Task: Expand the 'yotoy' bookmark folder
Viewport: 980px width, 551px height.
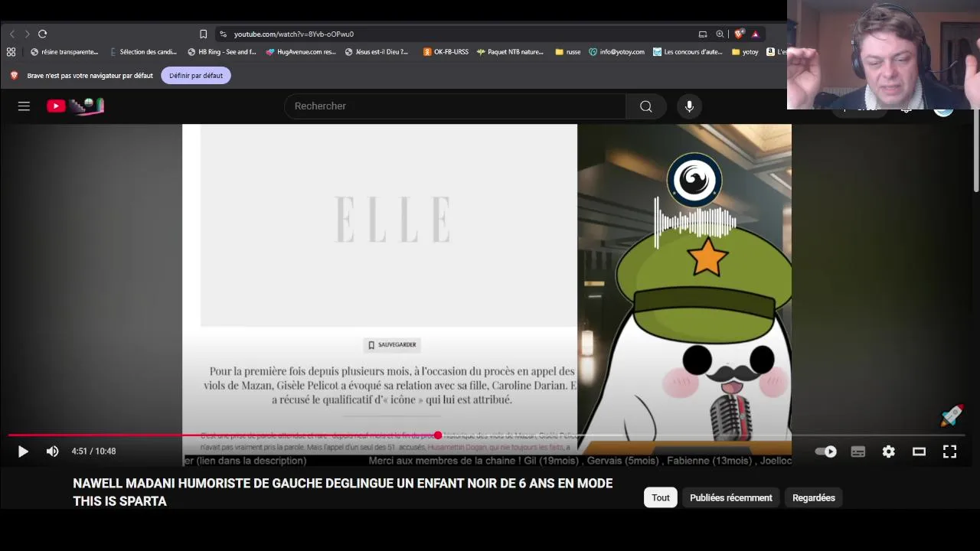Action: [x=745, y=52]
